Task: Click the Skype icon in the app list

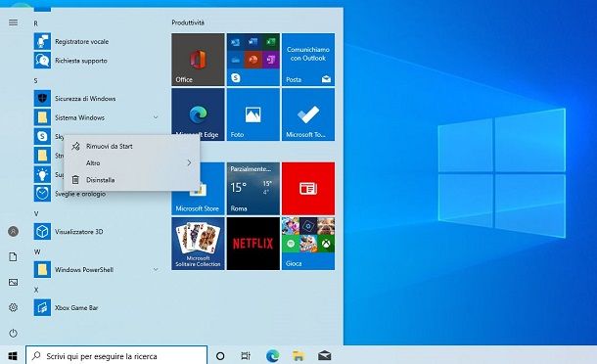Action: point(42,136)
